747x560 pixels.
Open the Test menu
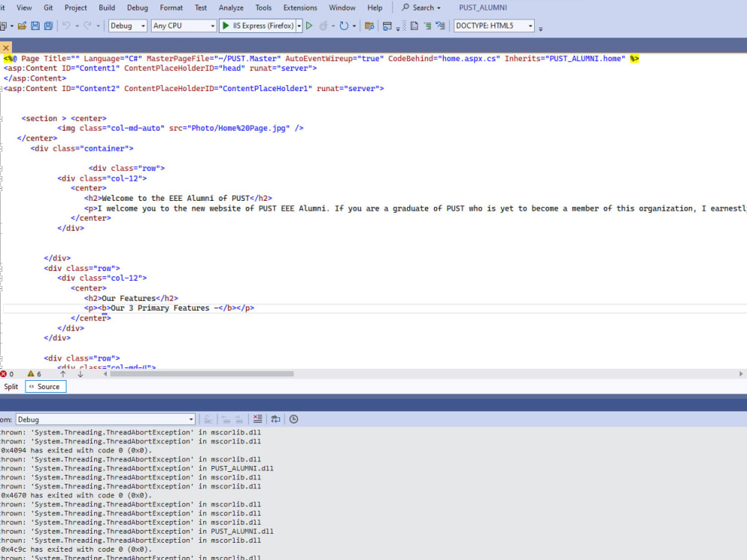(x=200, y=7)
